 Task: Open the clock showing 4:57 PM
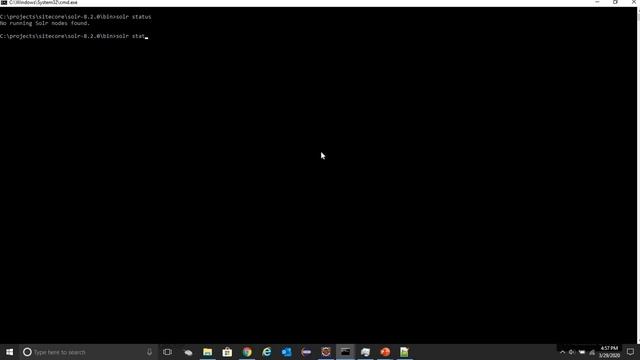609,352
